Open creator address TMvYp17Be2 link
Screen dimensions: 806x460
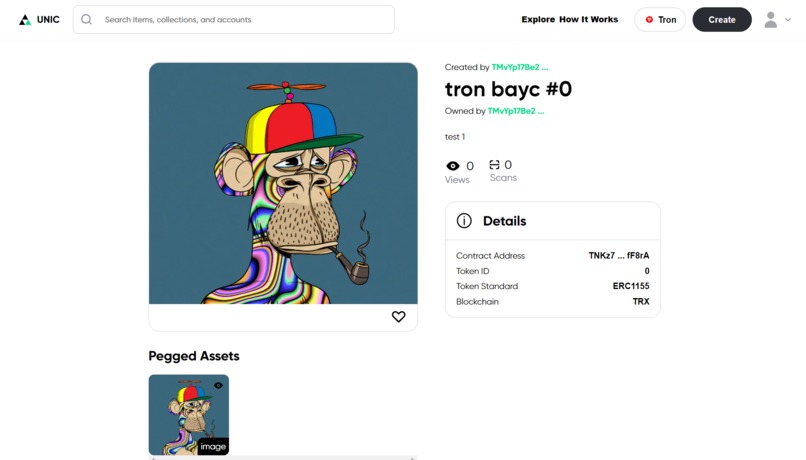520,67
